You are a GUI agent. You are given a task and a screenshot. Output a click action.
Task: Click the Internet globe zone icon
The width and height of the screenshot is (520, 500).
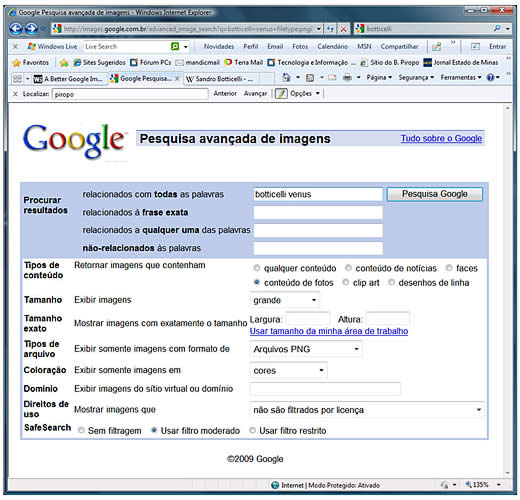[x=275, y=485]
